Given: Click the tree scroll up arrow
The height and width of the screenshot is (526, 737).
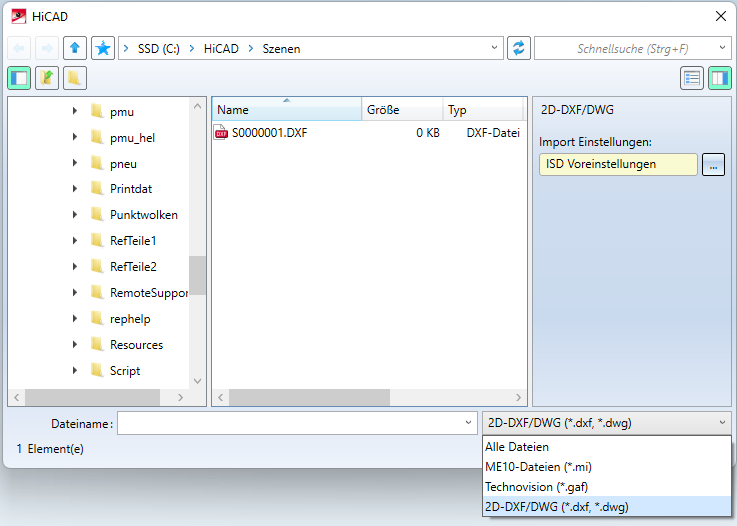Looking at the screenshot, I should coord(197,107).
